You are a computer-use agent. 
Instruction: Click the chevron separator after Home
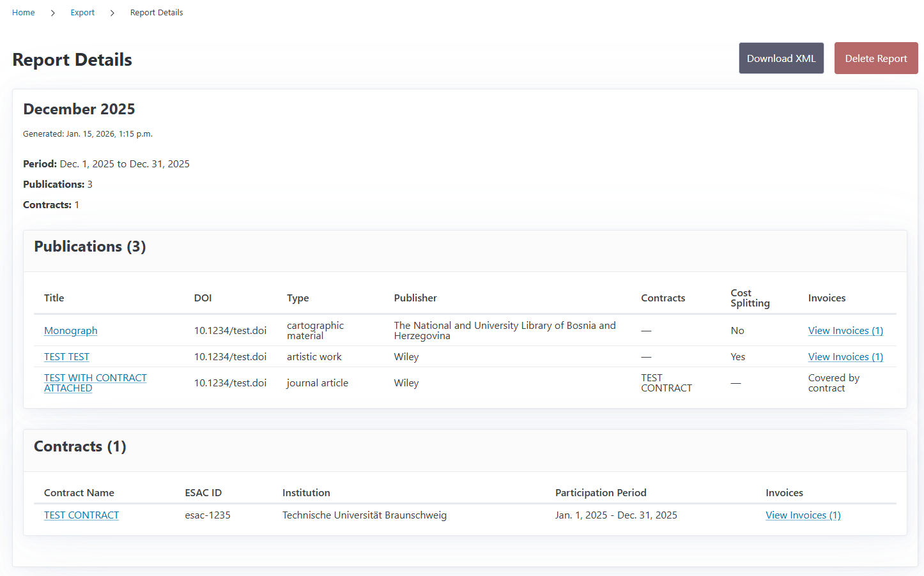pos(53,13)
